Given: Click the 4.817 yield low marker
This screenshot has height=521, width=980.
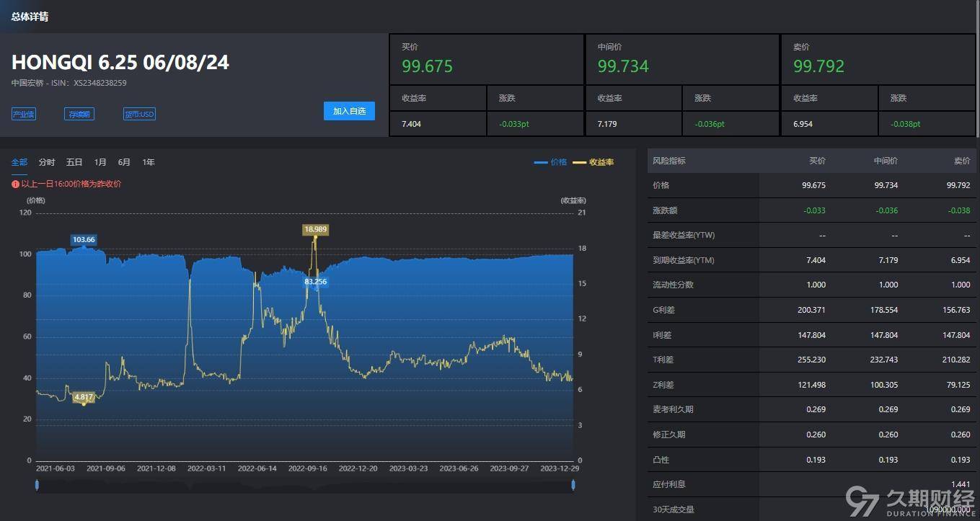Looking at the screenshot, I should (84, 397).
